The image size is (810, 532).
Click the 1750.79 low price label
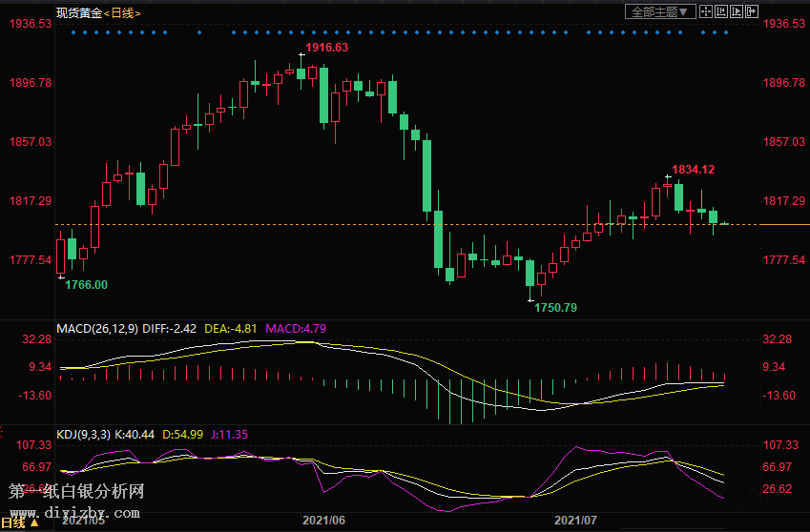[x=555, y=308]
